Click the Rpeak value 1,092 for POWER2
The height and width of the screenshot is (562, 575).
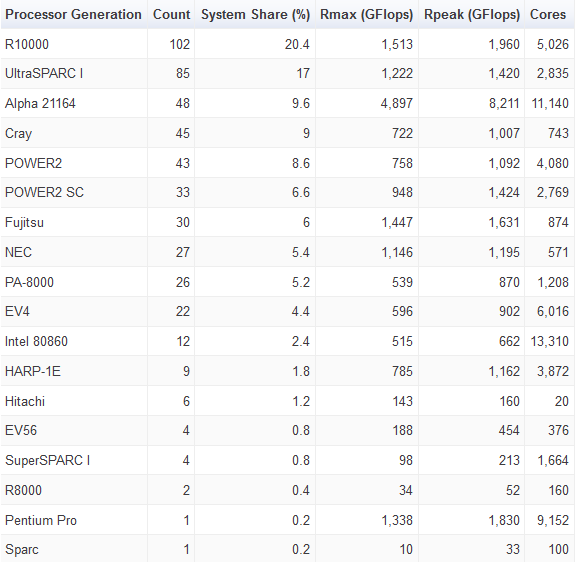click(504, 163)
